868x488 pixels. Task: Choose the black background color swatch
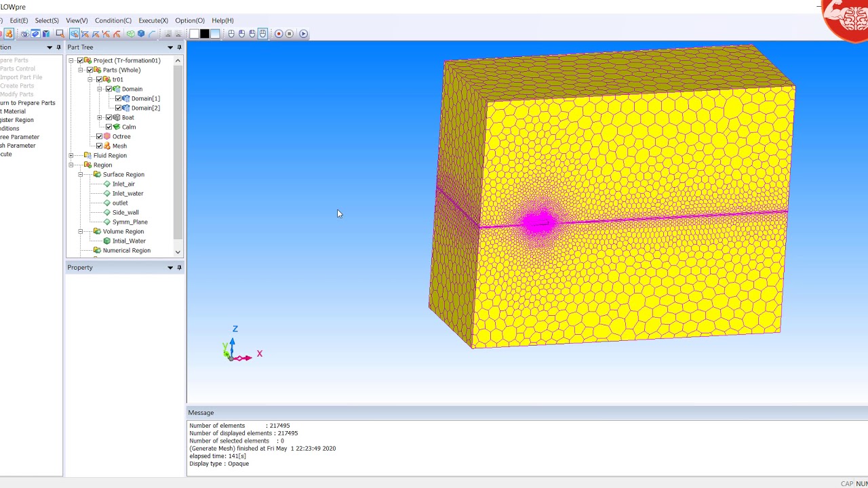point(204,34)
